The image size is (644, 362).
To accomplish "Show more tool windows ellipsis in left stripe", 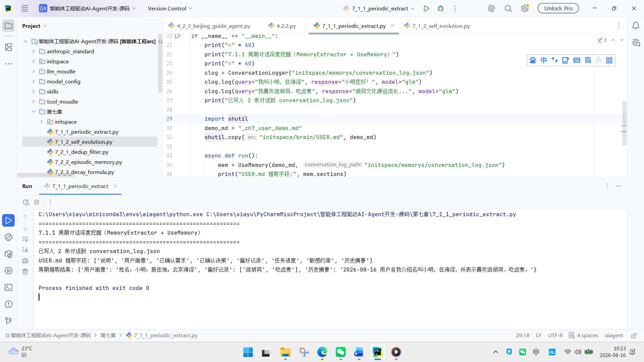I will [x=9, y=64].
